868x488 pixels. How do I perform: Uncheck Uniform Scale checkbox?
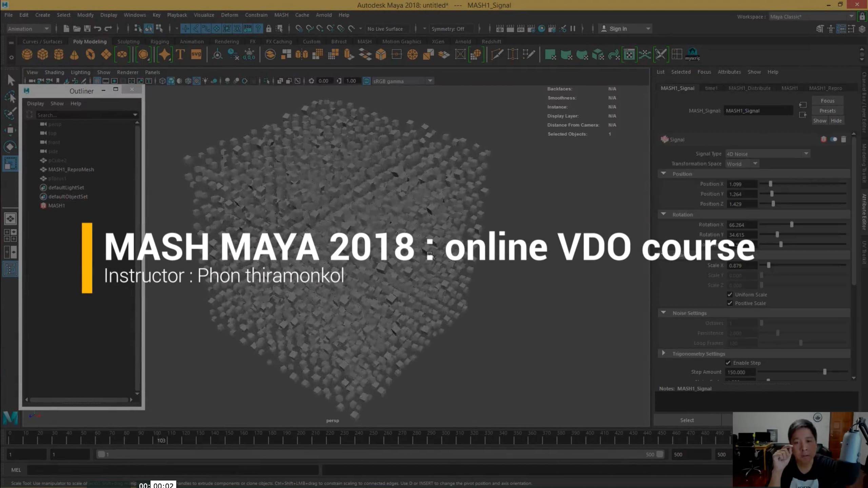pyautogui.click(x=730, y=294)
